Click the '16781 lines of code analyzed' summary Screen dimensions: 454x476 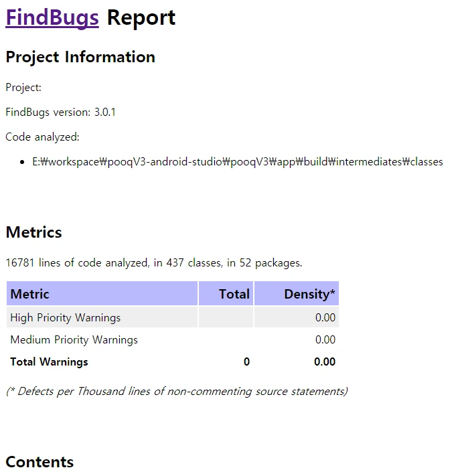(154, 262)
